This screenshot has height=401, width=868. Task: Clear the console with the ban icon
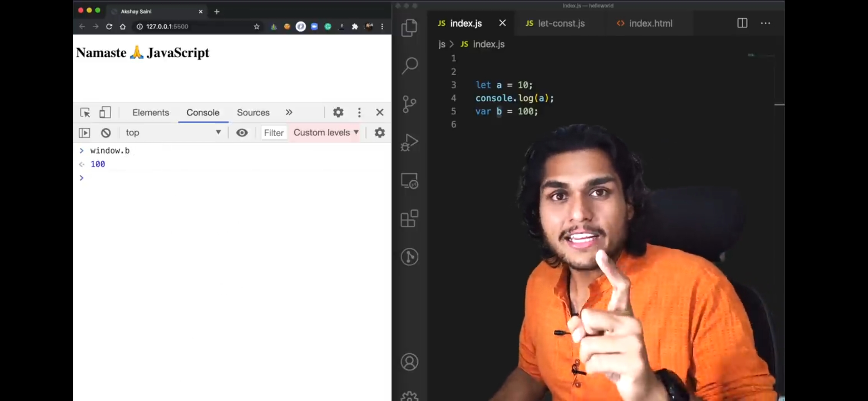(106, 133)
